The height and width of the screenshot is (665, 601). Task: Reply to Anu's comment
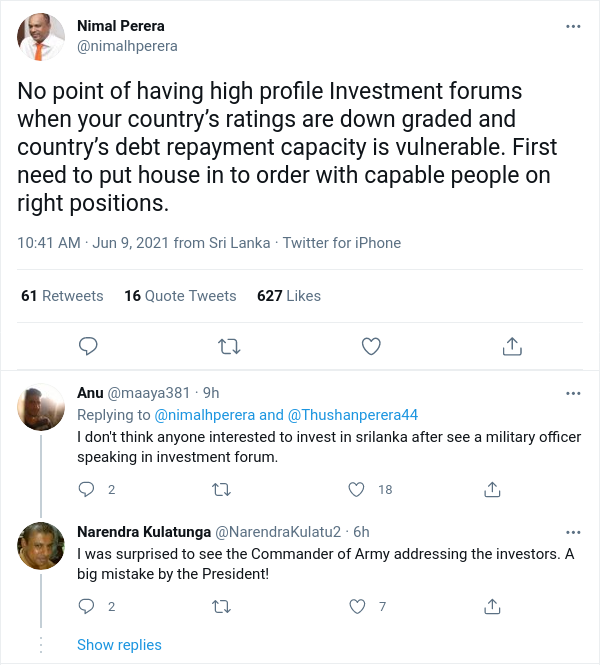[x=87, y=489]
